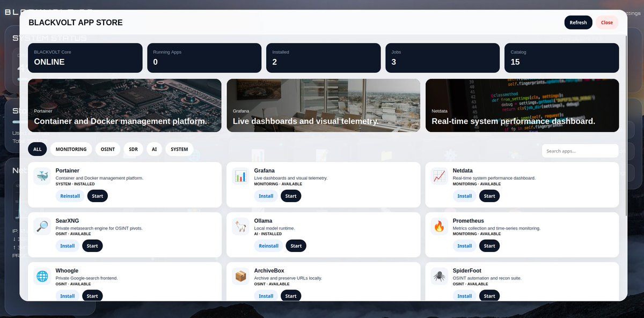
Task: Start the ArchiveBox app
Action: pos(291,295)
